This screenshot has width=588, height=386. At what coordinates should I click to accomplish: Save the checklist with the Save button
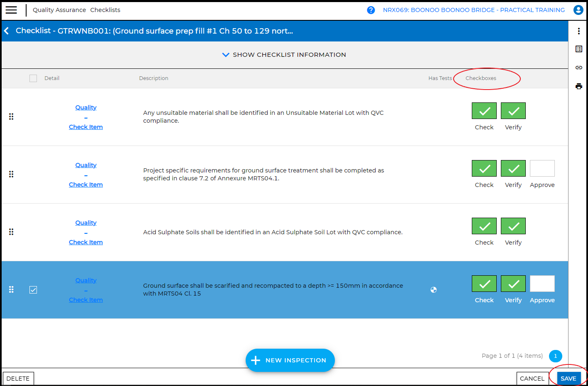[x=568, y=379]
